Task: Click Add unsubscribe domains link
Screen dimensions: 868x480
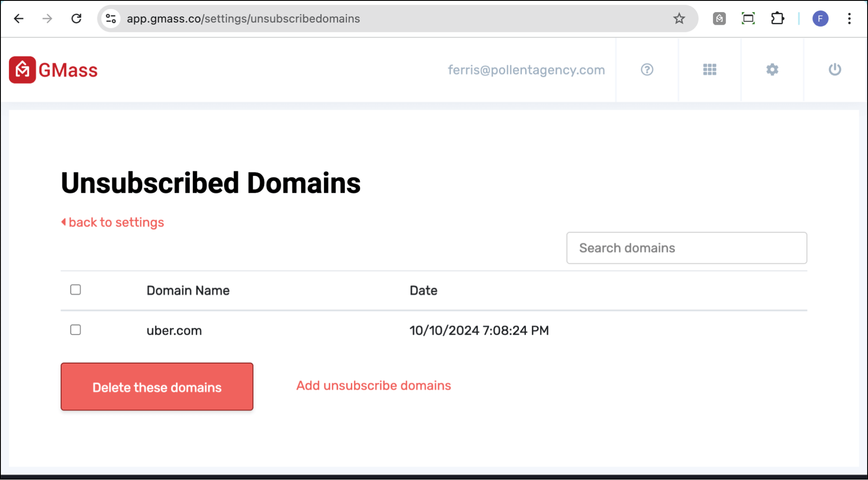Action: (373, 385)
